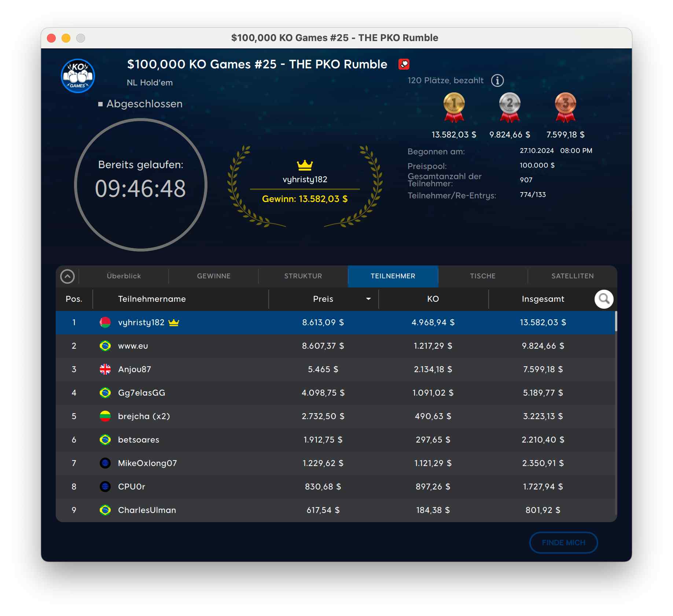Sort by the KO column header

click(433, 299)
